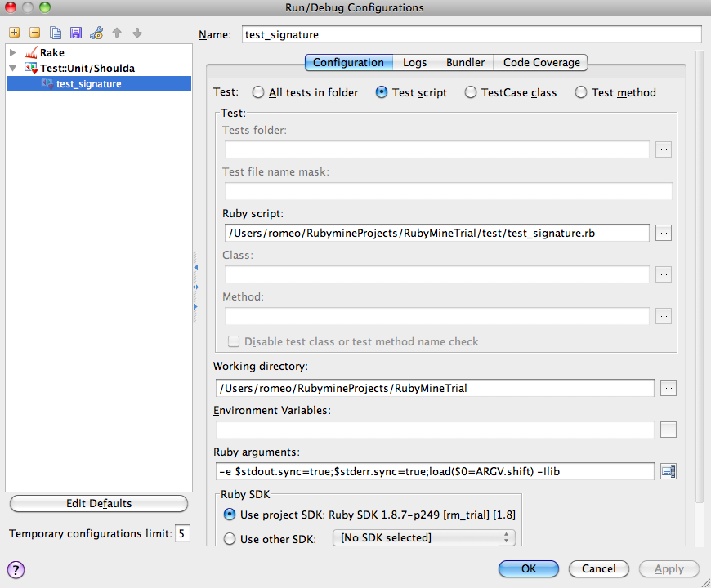Screen dimensions: 711x588
Task: Click the Ruby arguments field
Action: click(x=436, y=471)
